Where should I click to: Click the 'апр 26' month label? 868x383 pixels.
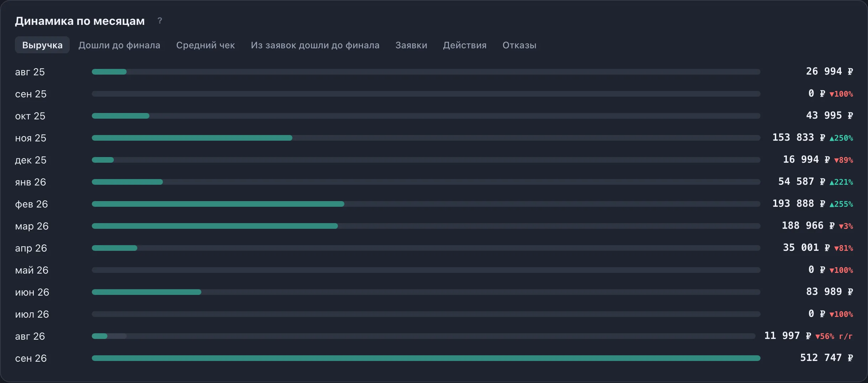tap(31, 248)
